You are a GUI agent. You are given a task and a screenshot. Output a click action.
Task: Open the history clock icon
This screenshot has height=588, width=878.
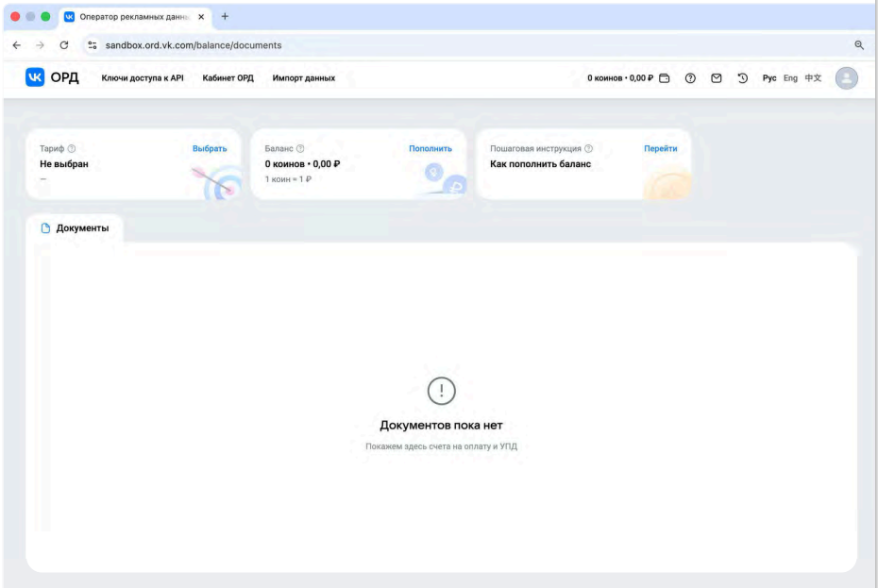coord(742,78)
